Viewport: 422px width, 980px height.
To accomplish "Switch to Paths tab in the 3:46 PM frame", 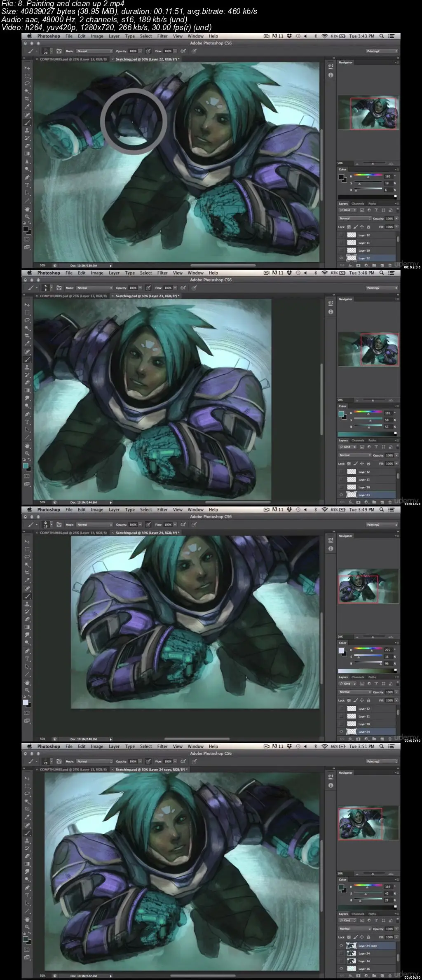I will 372,441.
